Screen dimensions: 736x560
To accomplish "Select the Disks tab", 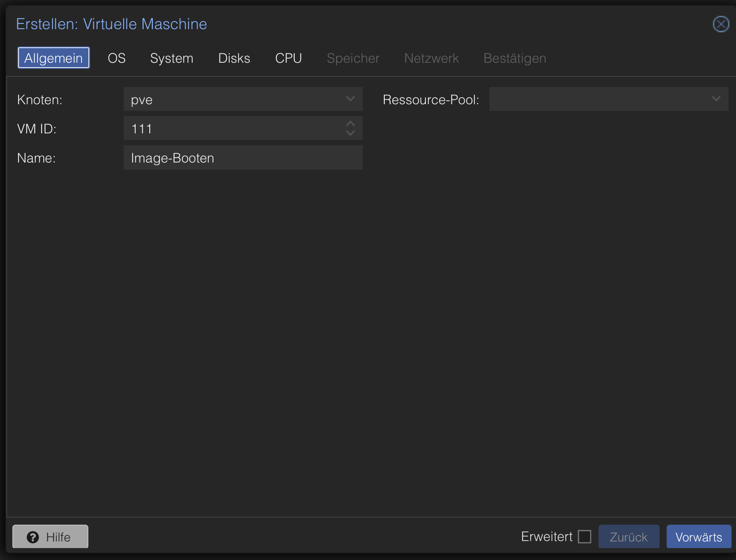I will pyautogui.click(x=234, y=58).
